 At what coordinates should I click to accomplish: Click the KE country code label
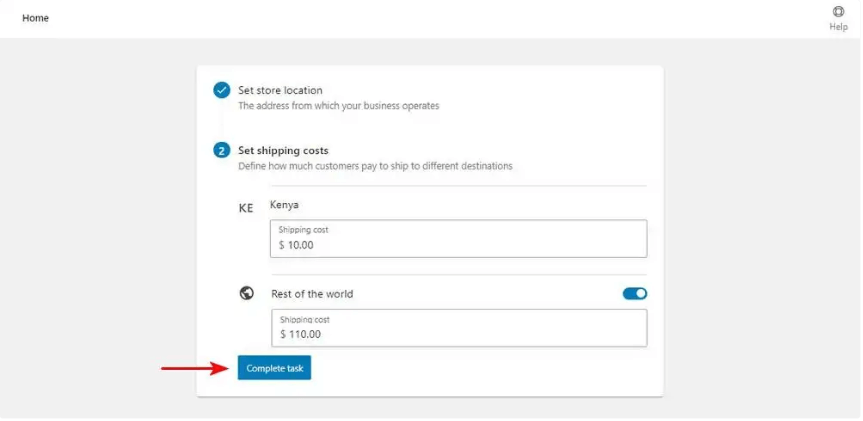[246, 209]
